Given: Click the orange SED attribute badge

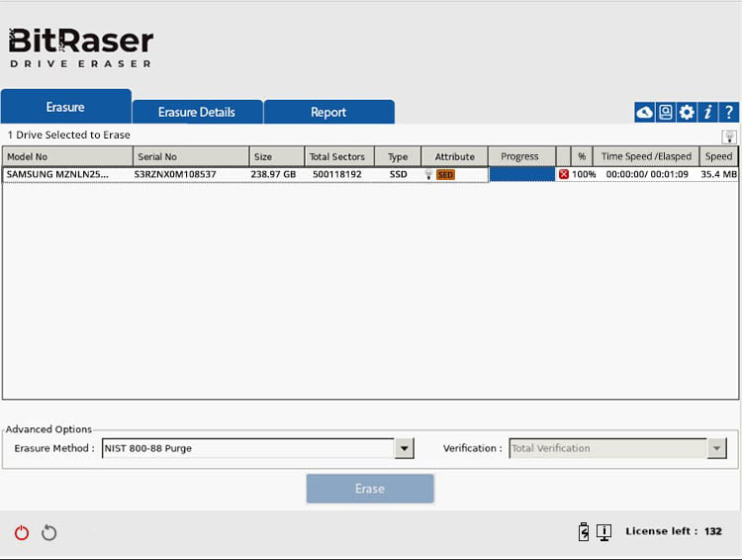Looking at the screenshot, I should pos(445,175).
